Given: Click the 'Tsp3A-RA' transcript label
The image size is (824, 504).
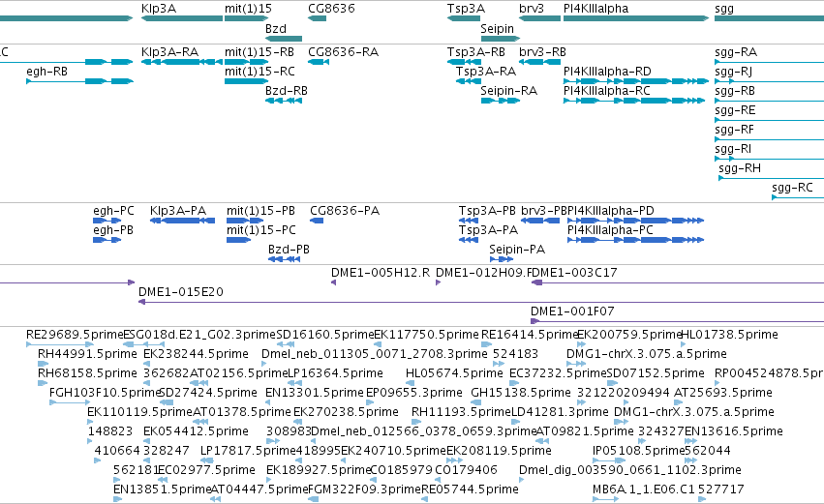Looking at the screenshot, I should tap(486, 72).
